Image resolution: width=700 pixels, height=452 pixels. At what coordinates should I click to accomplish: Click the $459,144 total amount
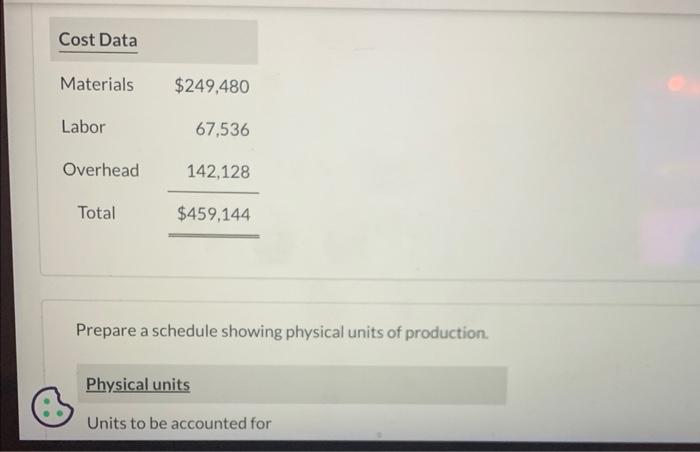pos(213,214)
